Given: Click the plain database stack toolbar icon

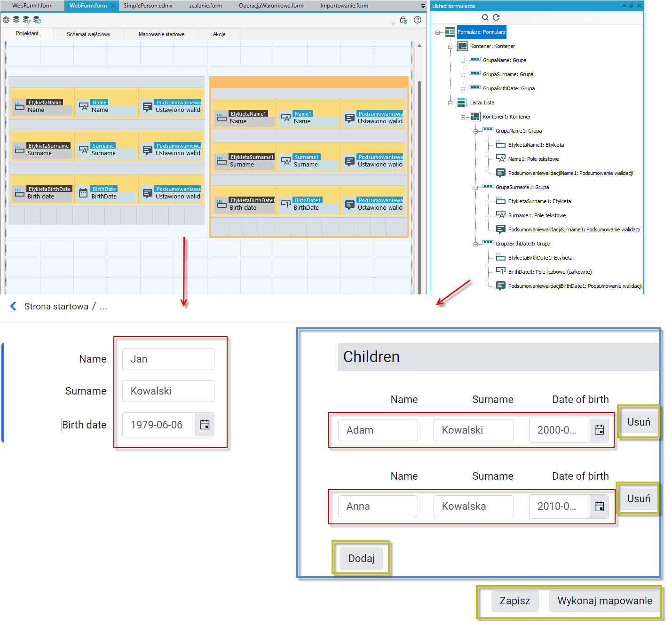Looking at the screenshot, I should click(x=16, y=20).
